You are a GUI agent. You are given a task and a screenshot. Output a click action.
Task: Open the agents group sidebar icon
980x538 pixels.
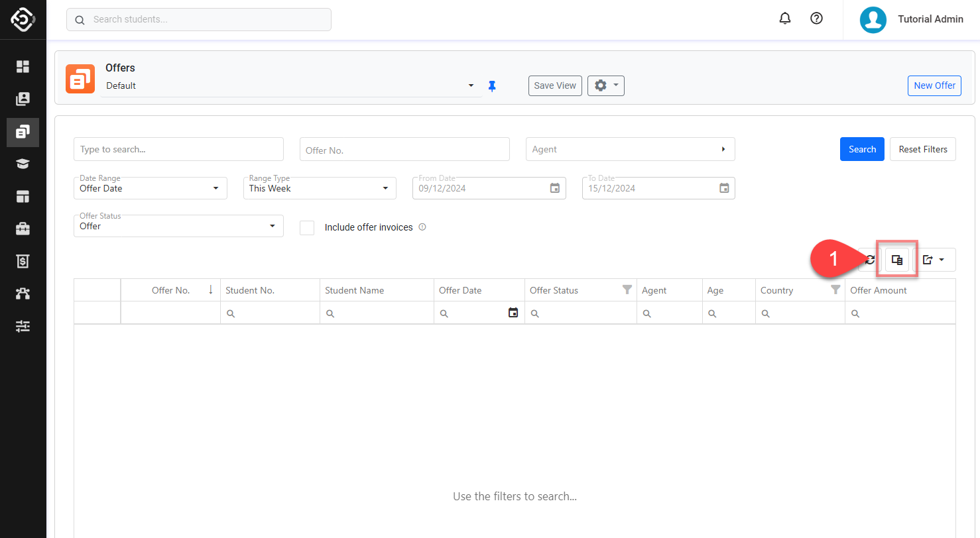23,294
